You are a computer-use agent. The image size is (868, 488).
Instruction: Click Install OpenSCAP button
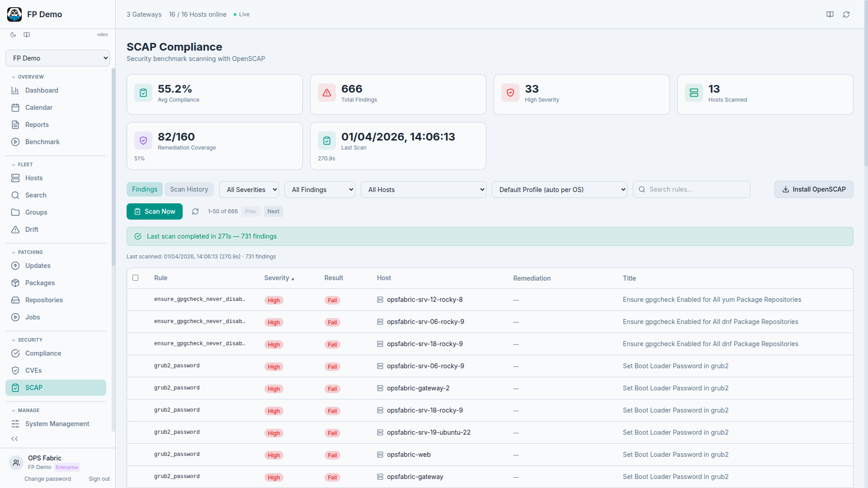click(x=813, y=189)
